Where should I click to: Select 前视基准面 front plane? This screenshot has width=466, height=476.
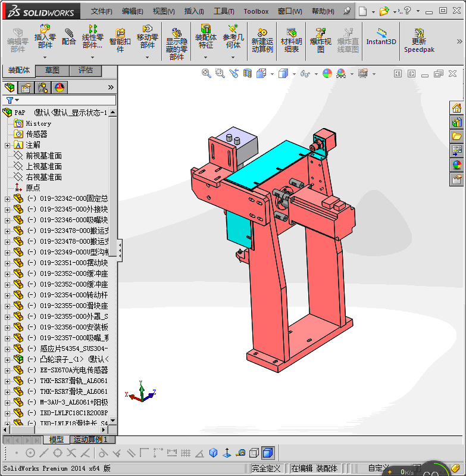coord(43,155)
